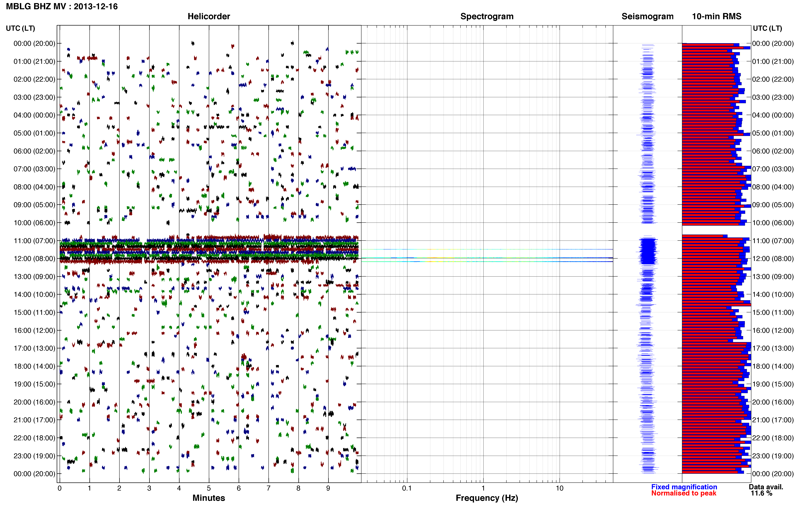Click the left UTC (LT) axis label
The height and width of the screenshot is (508, 812).
tap(21, 28)
